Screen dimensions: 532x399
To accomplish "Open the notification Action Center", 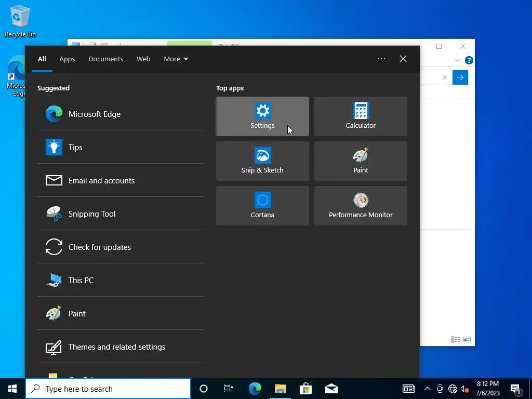I will pyautogui.click(x=515, y=389).
